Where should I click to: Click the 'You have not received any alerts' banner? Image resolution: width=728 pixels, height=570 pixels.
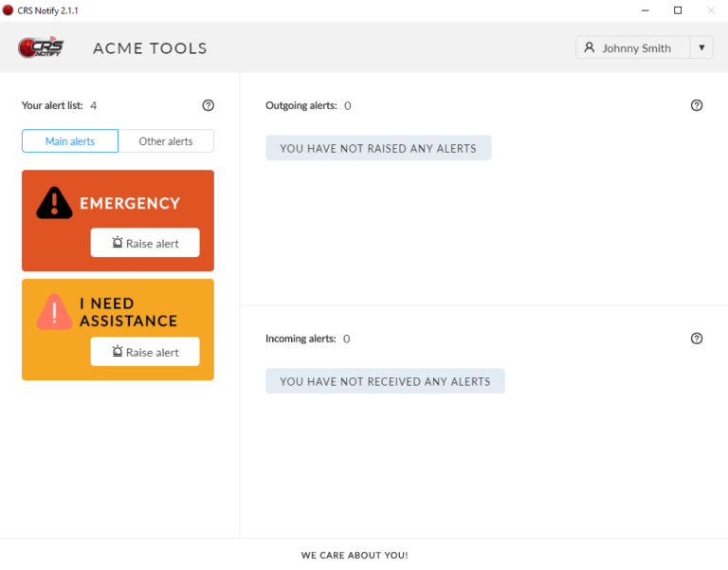[x=385, y=381]
